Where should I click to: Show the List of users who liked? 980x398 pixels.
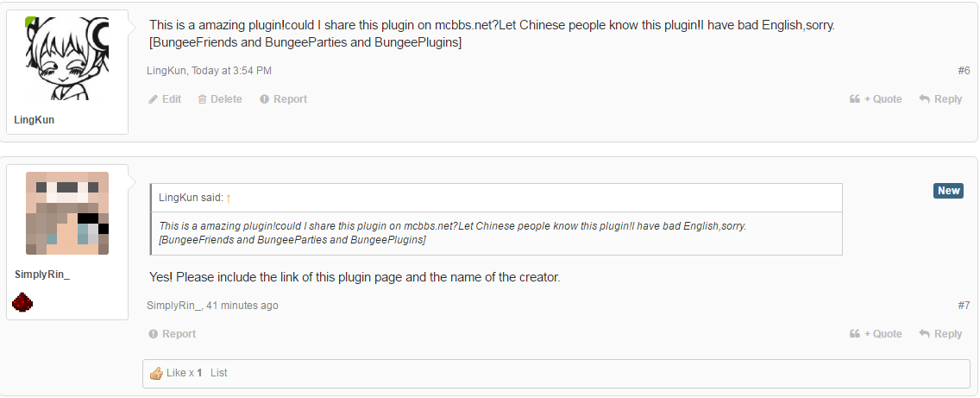point(219,373)
